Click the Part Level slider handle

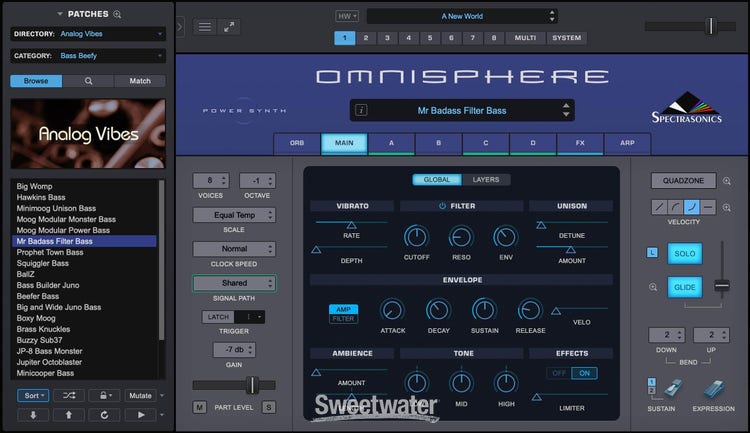pos(253,385)
